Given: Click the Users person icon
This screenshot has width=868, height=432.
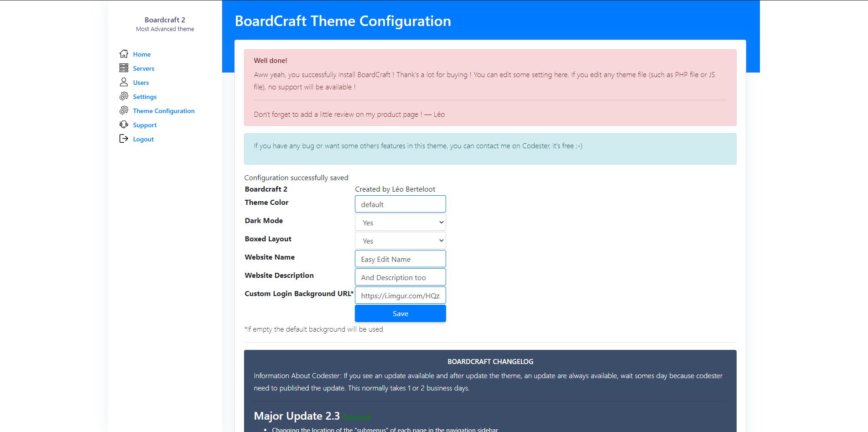Looking at the screenshot, I should pos(124,82).
